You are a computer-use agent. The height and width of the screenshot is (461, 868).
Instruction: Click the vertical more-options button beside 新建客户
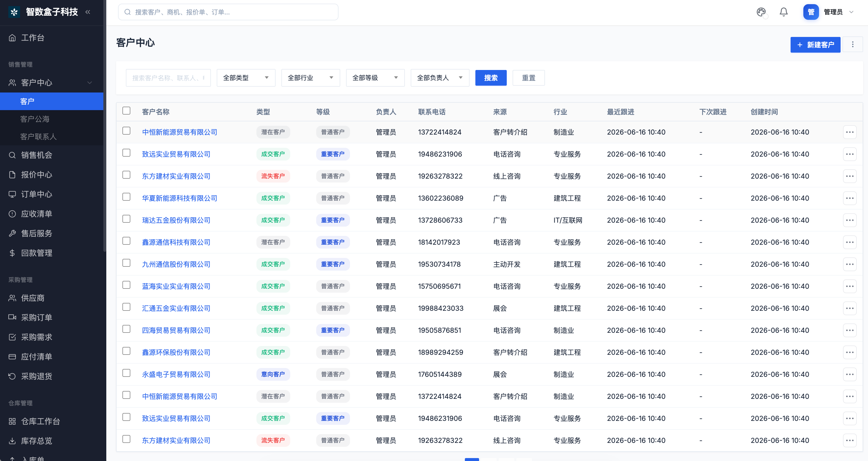point(853,45)
